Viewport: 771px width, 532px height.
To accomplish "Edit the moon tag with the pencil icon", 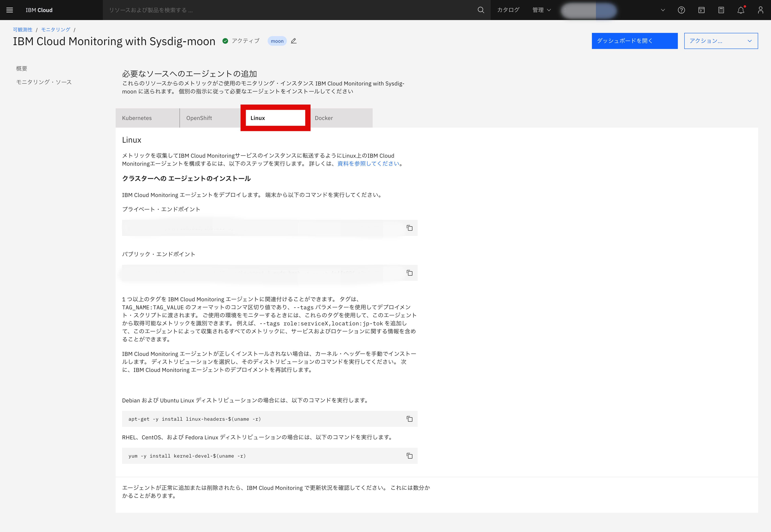I will [294, 41].
